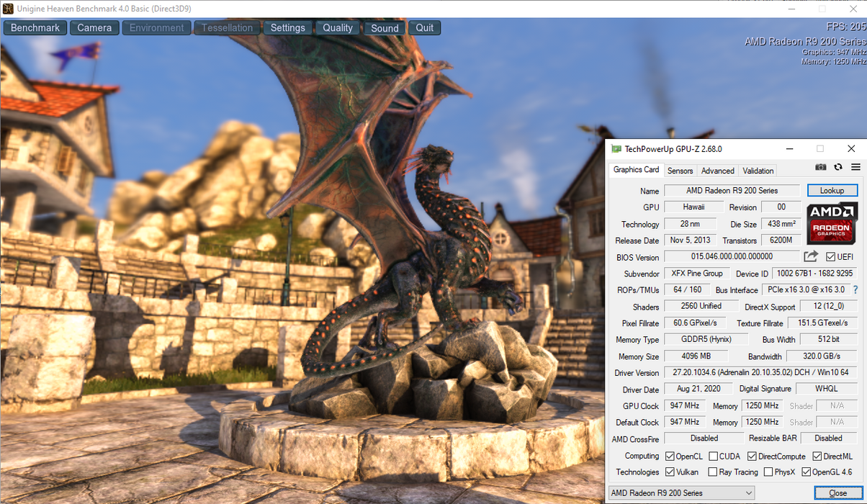Image resolution: width=867 pixels, height=504 pixels.
Task: Toggle the PhysX checkbox
Action: (768, 472)
